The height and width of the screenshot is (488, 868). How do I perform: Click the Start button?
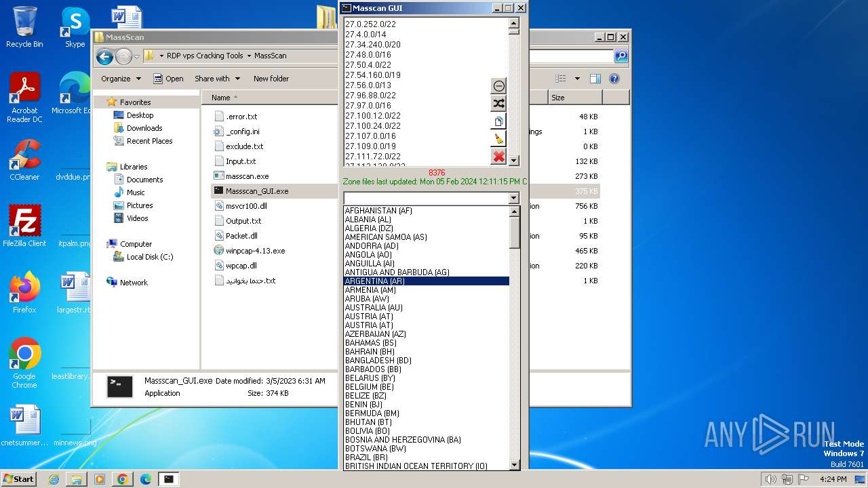(18, 479)
